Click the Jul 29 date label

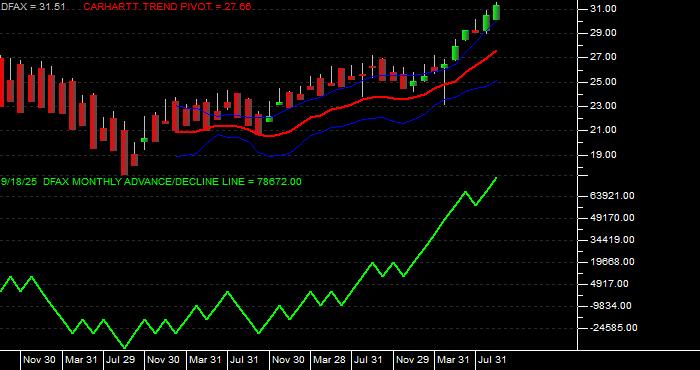pyautogui.click(x=120, y=360)
